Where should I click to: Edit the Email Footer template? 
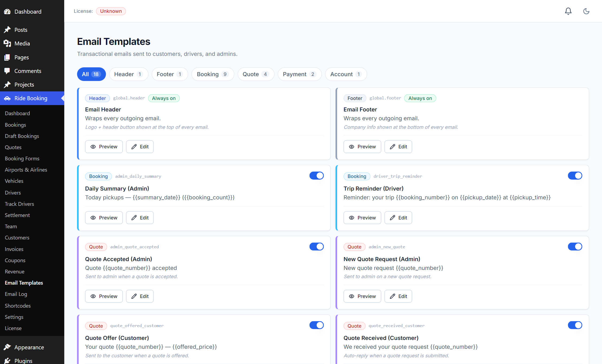pyautogui.click(x=398, y=147)
